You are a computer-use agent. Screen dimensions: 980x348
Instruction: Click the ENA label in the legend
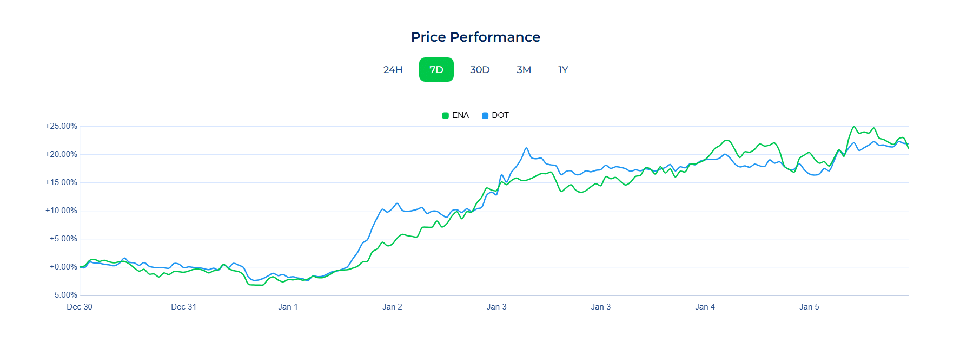click(x=460, y=115)
